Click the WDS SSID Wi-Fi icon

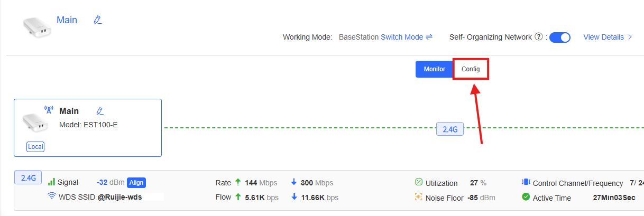pos(52,196)
